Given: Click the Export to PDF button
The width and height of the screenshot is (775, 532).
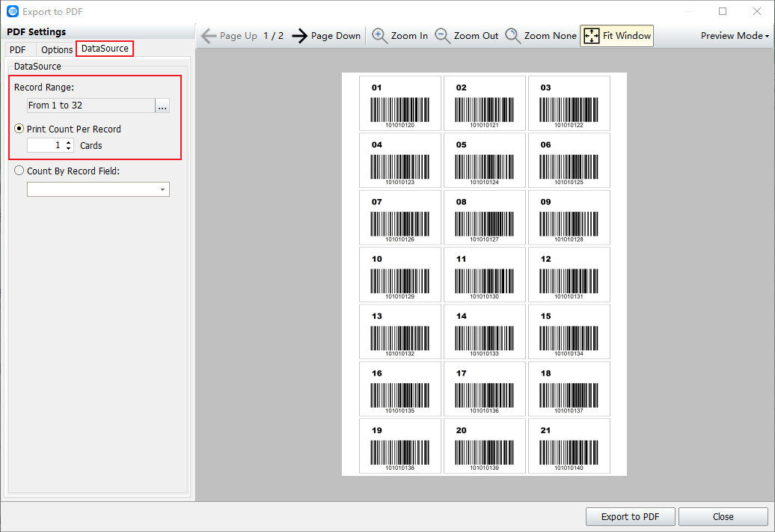Looking at the screenshot, I should 630,517.
